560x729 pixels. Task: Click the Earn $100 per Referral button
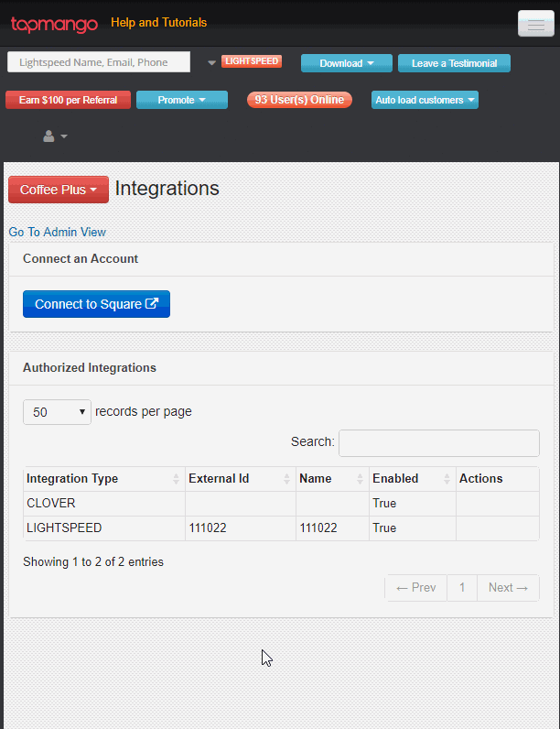tap(68, 100)
